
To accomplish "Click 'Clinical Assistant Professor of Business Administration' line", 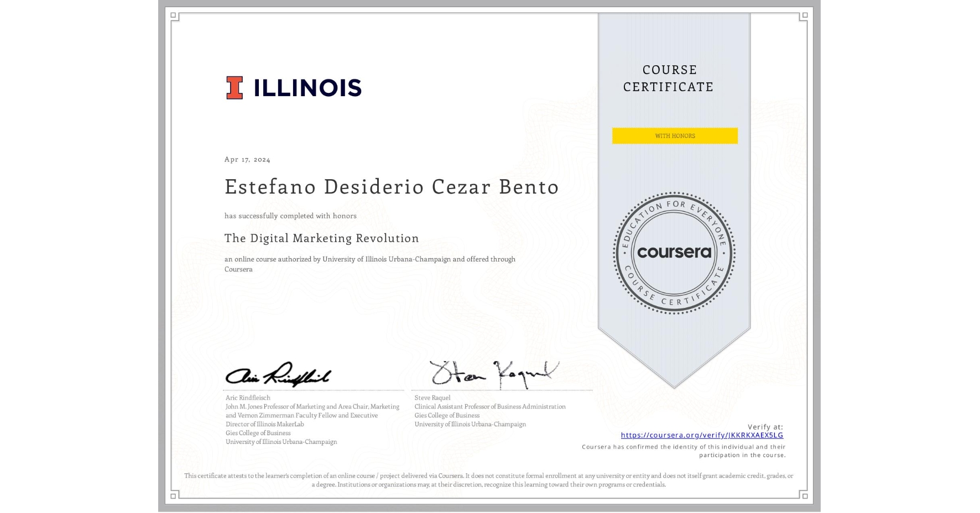I will coord(490,406).
